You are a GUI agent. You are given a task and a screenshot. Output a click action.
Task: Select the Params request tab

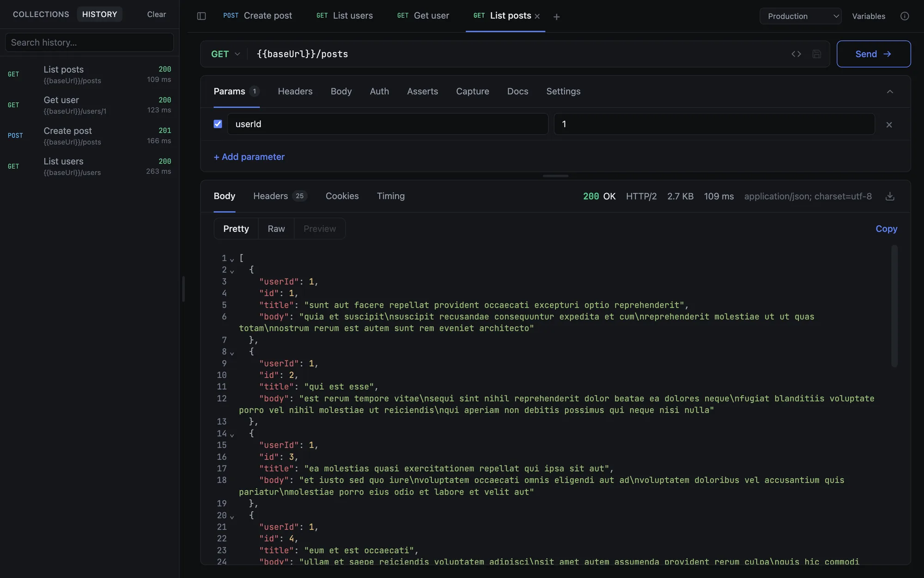[x=237, y=92]
